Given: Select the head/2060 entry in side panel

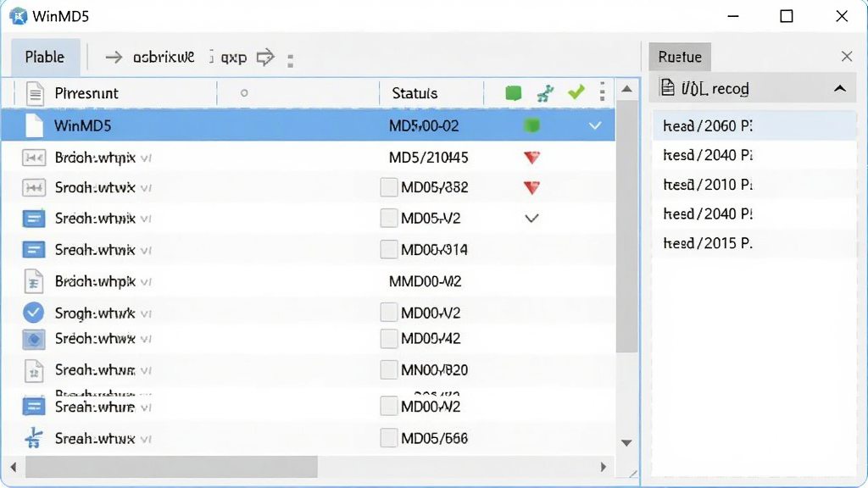Looking at the screenshot, I should click(x=754, y=125).
